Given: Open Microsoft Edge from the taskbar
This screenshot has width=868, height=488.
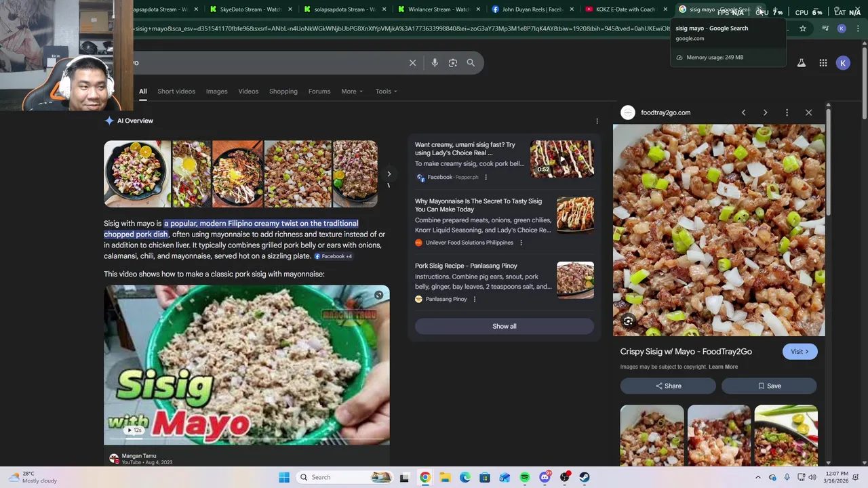Looking at the screenshot, I should (x=465, y=477).
